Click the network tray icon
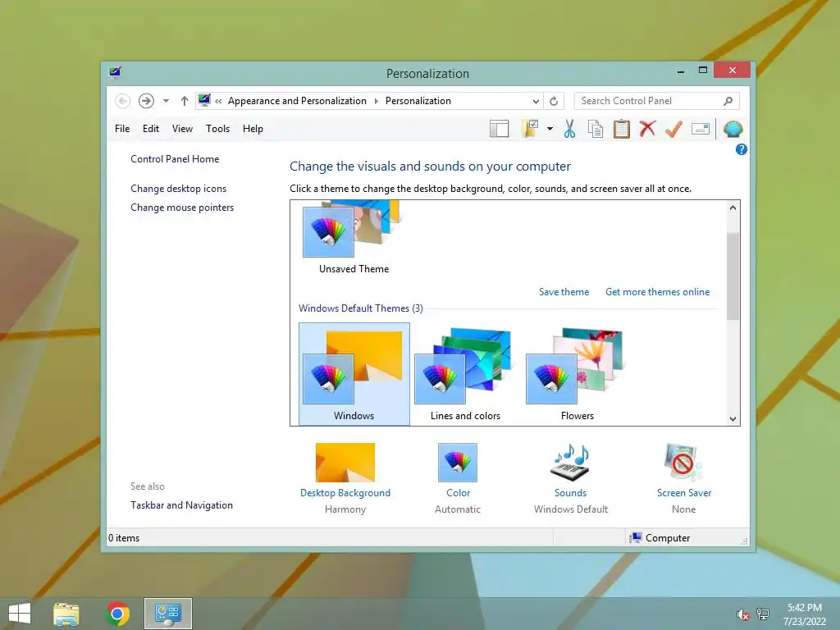 pyautogui.click(x=763, y=614)
